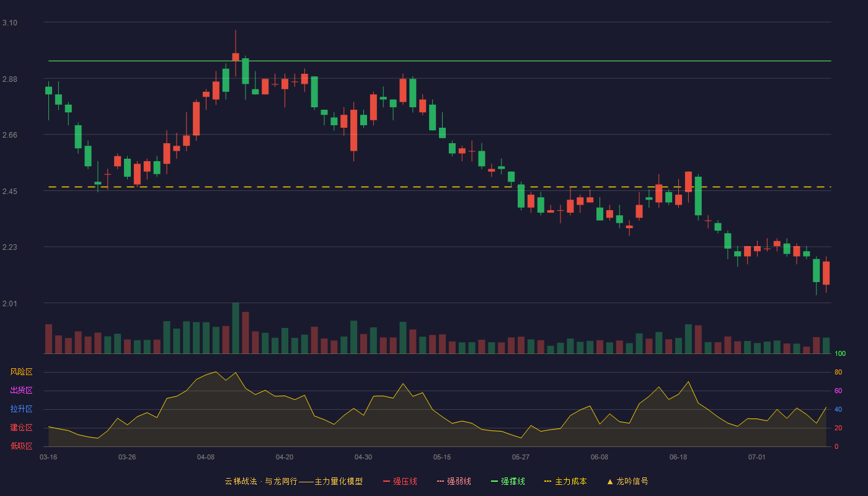Image resolution: width=868 pixels, height=496 pixels.
Task: Toggle the 龙吟信号 legend entry
Action: point(627,481)
